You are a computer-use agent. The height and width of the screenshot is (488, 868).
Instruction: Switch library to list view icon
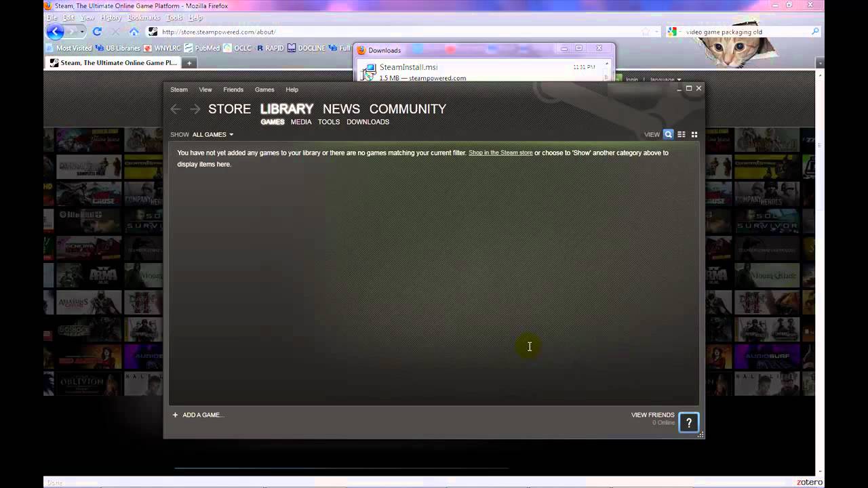(x=682, y=134)
